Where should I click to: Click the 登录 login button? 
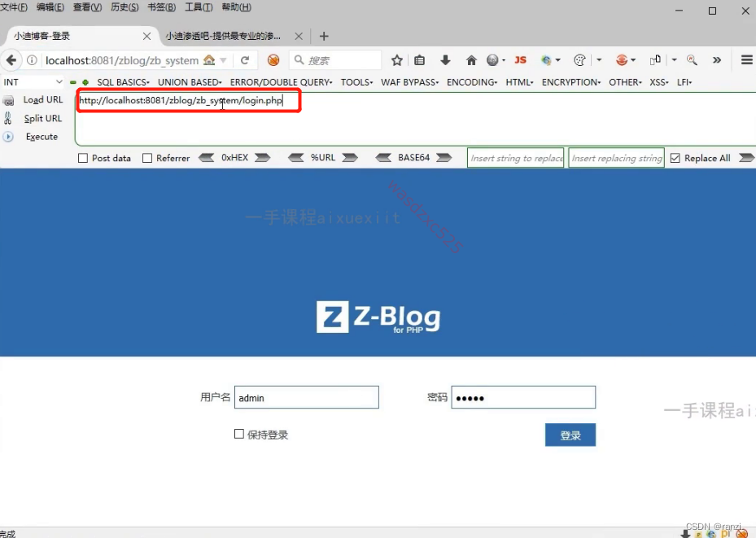(570, 435)
